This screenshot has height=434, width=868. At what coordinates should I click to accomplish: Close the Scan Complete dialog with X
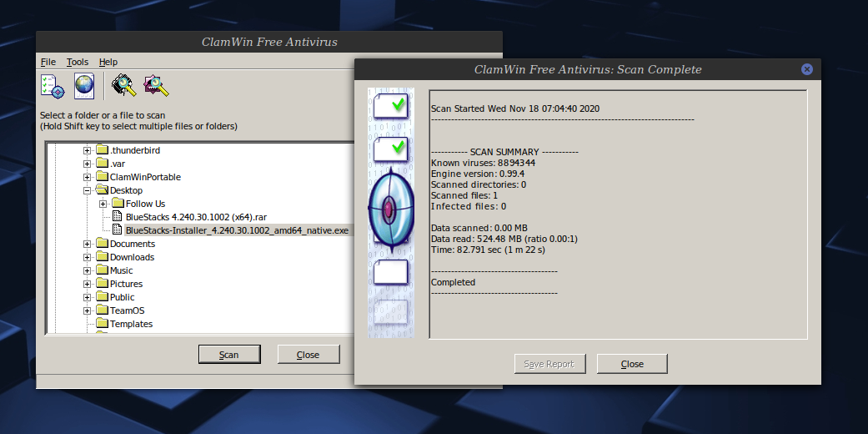(x=806, y=69)
